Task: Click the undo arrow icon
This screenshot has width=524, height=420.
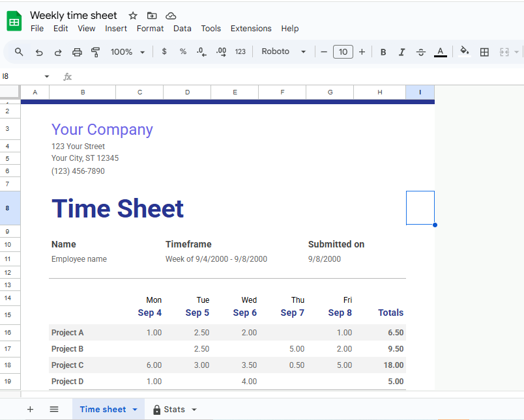Action: pyautogui.click(x=39, y=52)
